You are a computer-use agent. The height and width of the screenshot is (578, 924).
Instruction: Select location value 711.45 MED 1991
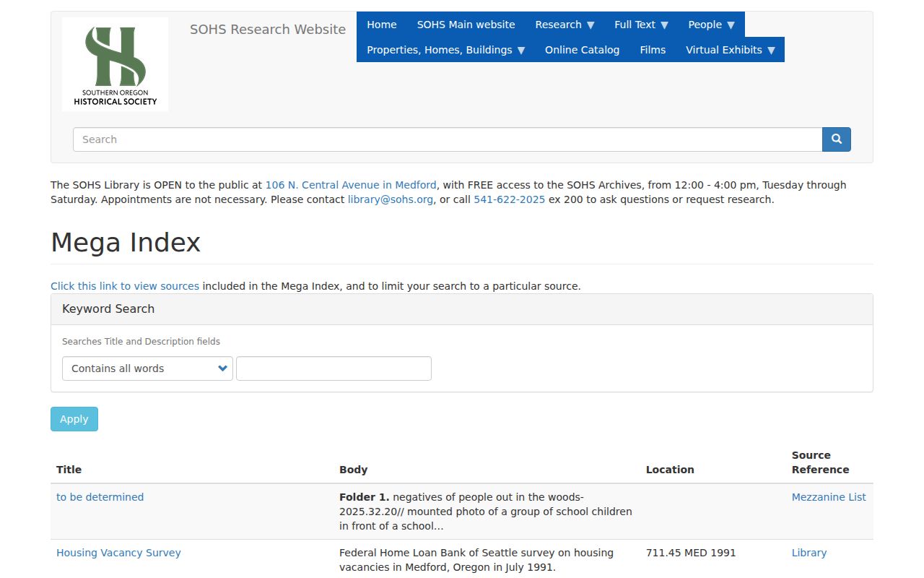691,553
